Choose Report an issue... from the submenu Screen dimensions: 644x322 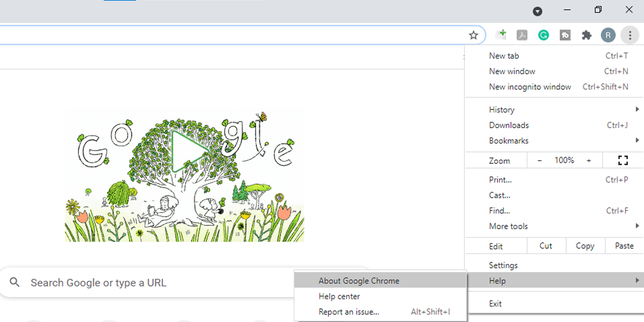click(380, 312)
